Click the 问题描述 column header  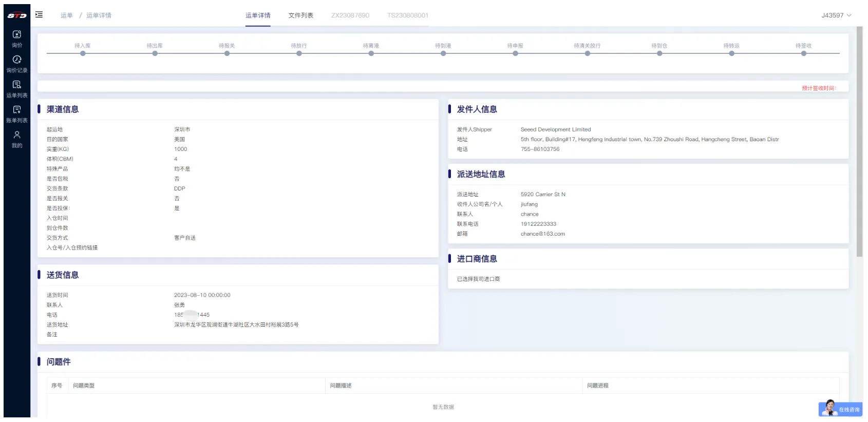[x=341, y=386]
